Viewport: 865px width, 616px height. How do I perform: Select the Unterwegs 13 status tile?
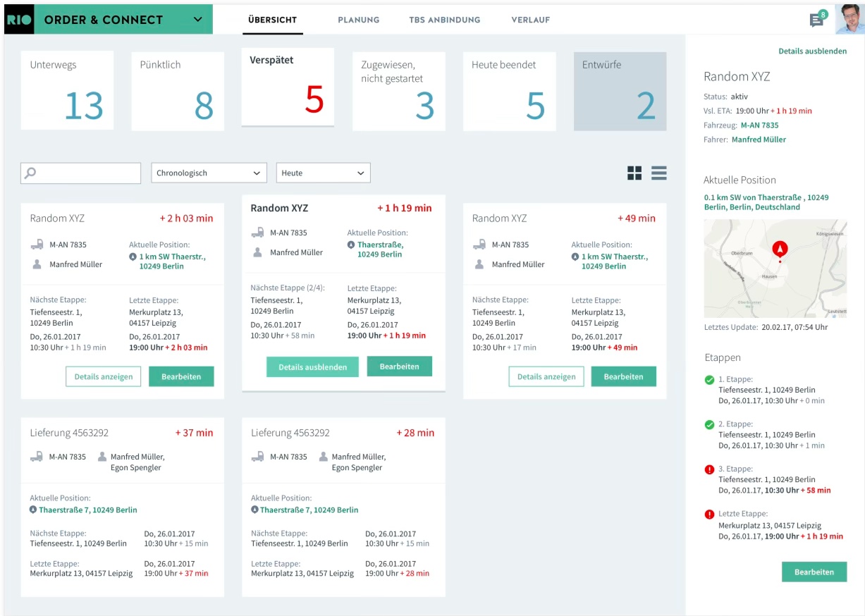[67, 91]
